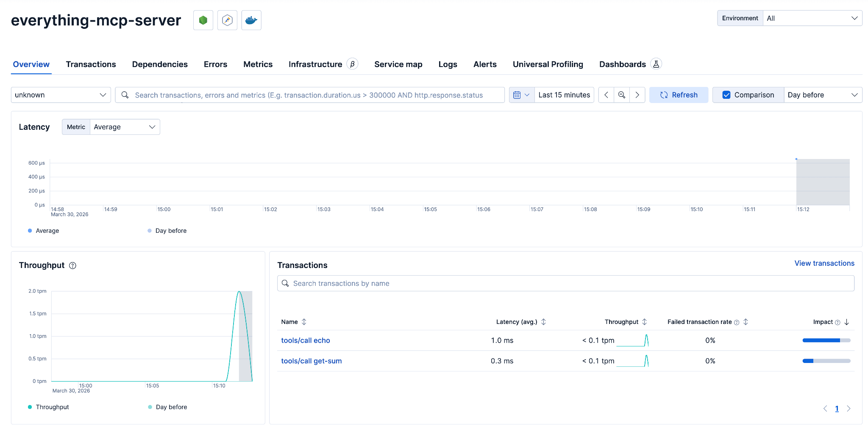Image resolution: width=868 pixels, height=427 pixels.
Task: Click the OpenTelemetry badge icon
Action: coord(227,20)
